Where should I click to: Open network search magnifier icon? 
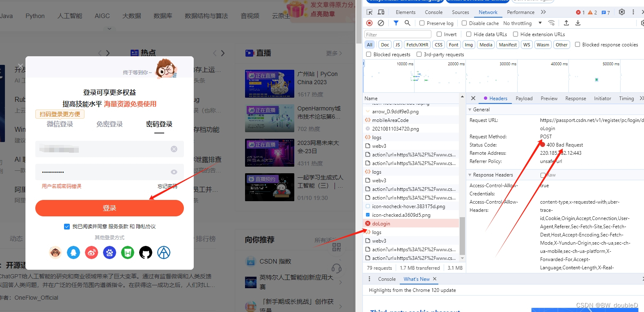click(x=407, y=23)
